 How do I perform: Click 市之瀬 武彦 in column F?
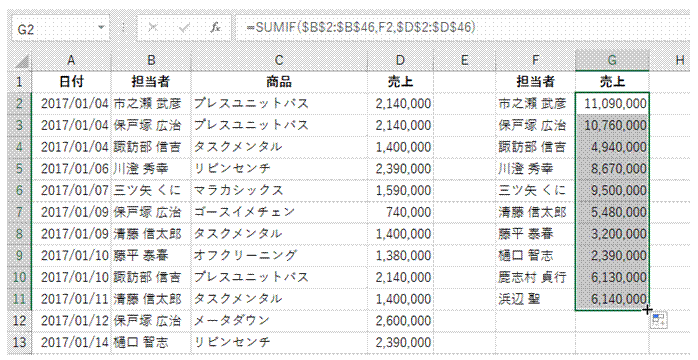[535, 104]
